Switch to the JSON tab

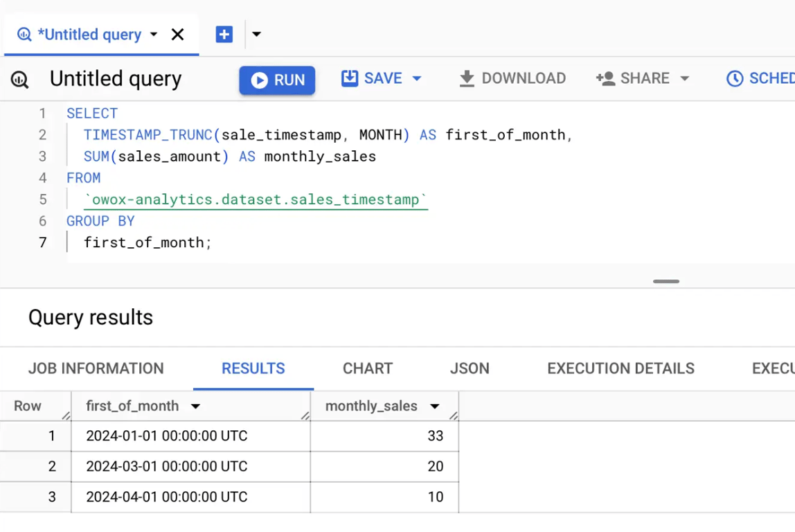click(x=470, y=369)
